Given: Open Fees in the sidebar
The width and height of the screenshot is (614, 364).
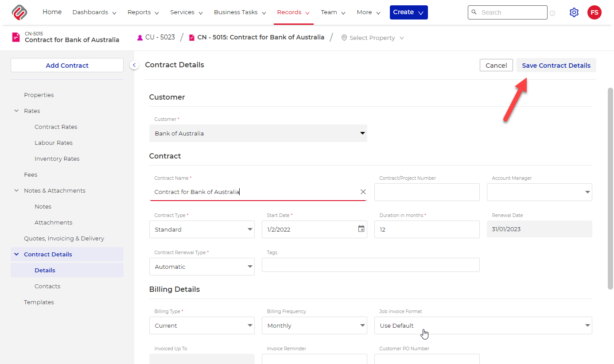Looking at the screenshot, I should pyautogui.click(x=31, y=174).
